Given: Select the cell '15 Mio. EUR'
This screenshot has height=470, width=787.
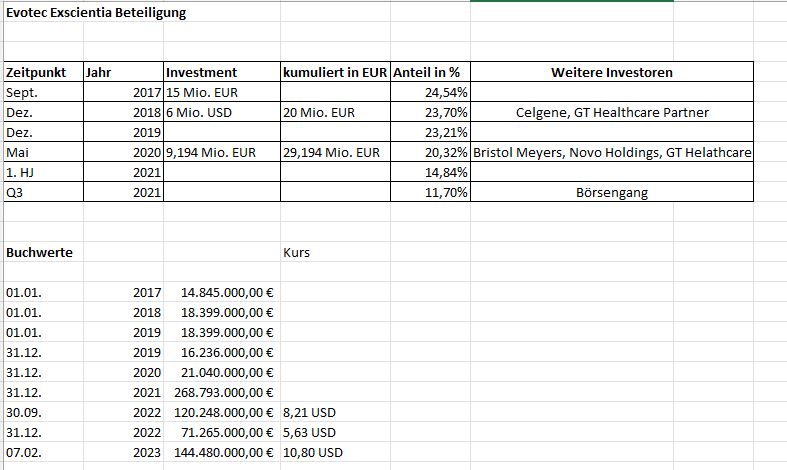Looking at the screenshot, I should pyautogui.click(x=222, y=92).
